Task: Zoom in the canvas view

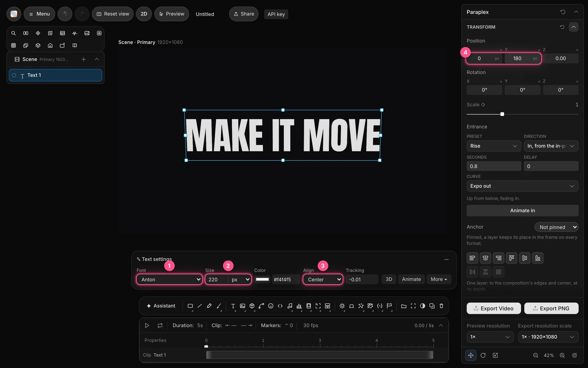Action: (562, 355)
